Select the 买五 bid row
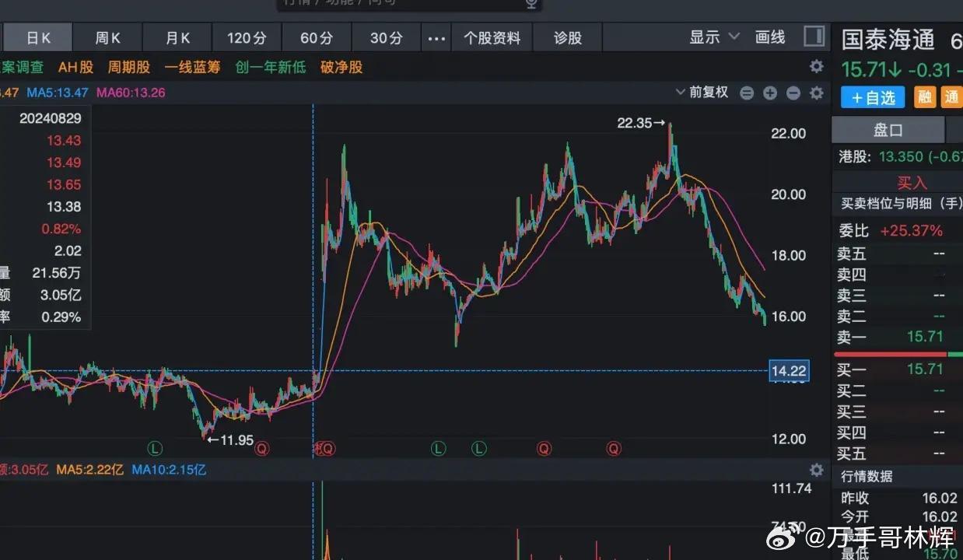Image resolution: width=963 pixels, height=560 pixels. (898, 453)
